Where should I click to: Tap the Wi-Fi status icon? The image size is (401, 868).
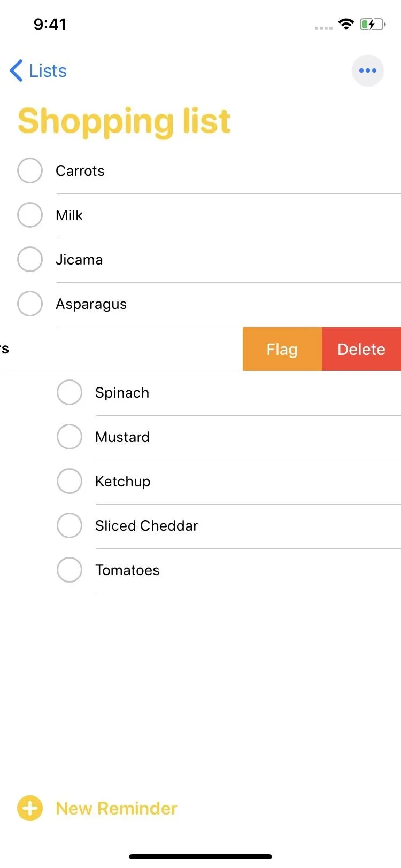(346, 24)
